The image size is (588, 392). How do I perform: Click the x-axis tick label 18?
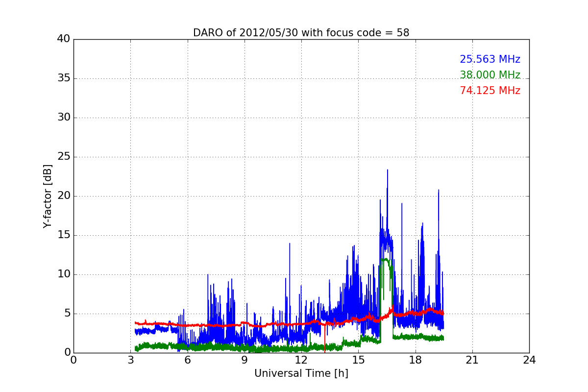415,360
